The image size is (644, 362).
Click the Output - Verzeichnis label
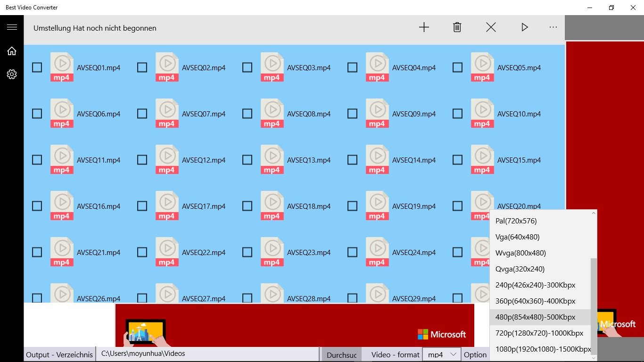coord(59,354)
